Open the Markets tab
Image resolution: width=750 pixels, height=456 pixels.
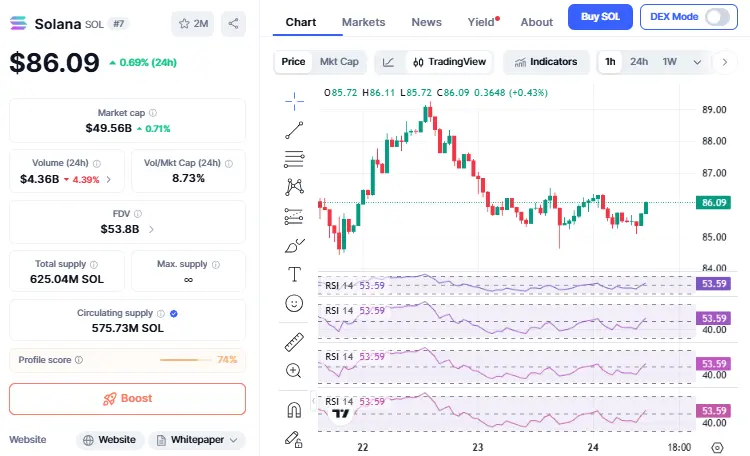[363, 22]
